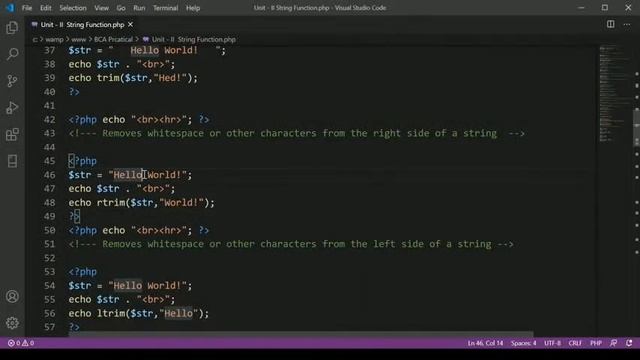The width and height of the screenshot is (640, 360).
Task: Click the closing ?> tag on line 40
Action: click(74, 92)
